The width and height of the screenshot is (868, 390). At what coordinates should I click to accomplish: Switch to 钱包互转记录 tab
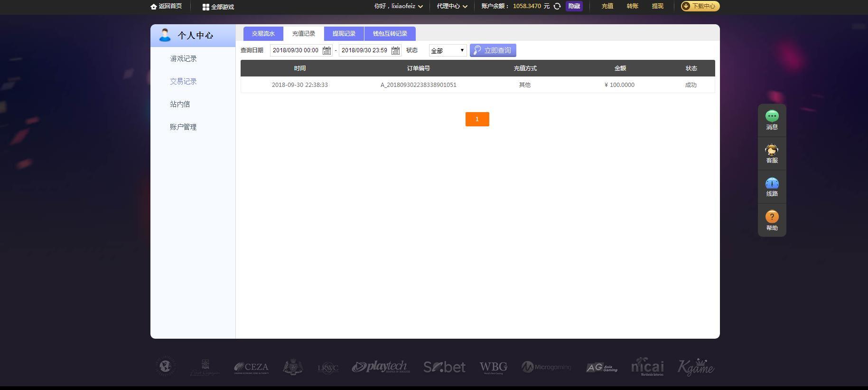click(x=390, y=34)
